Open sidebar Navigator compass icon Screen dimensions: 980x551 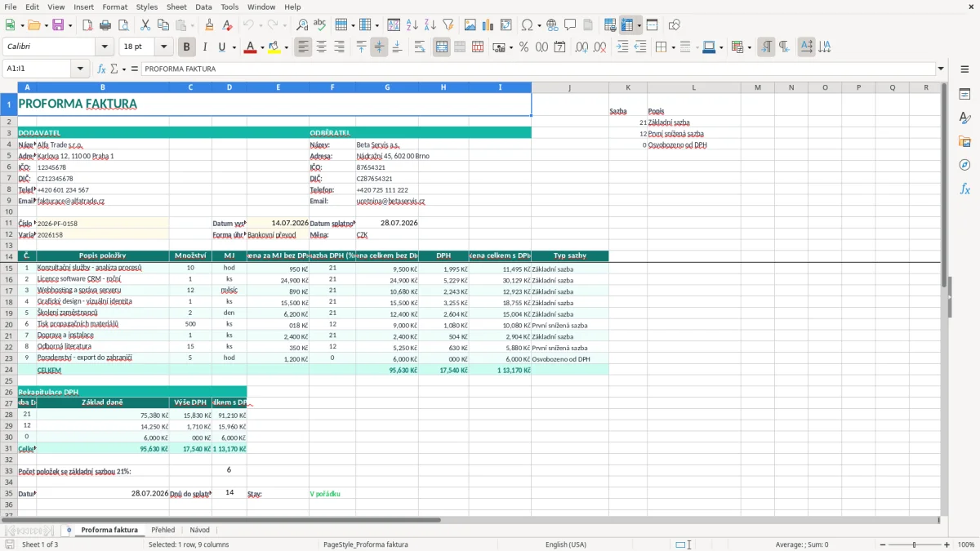(x=964, y=165)
